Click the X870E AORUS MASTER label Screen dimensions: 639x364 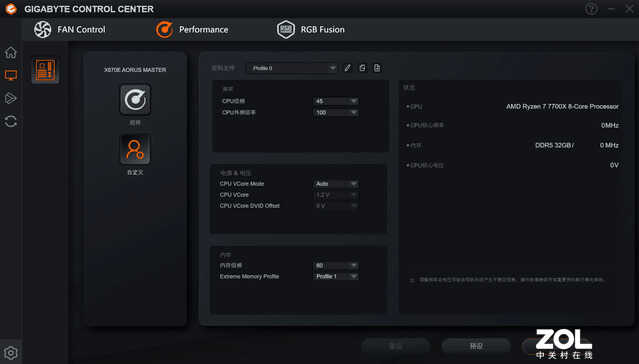135,70
